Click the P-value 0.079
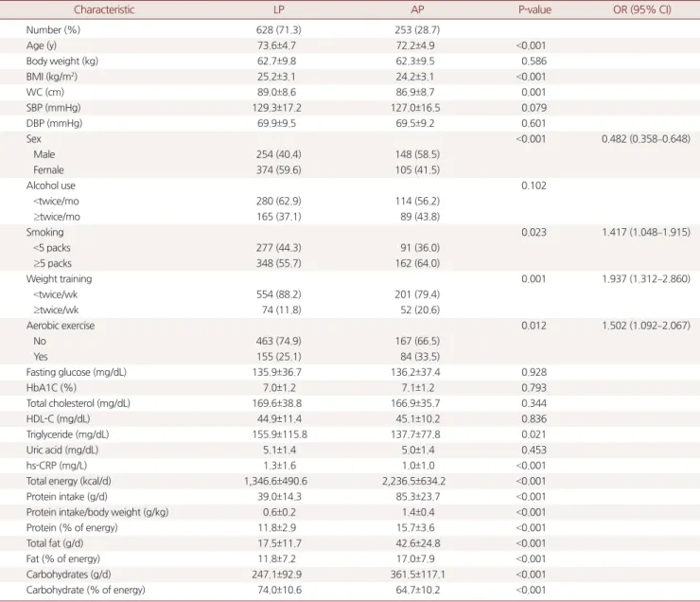Viewport: 700px width, 602px height. (x=534, y=108)
